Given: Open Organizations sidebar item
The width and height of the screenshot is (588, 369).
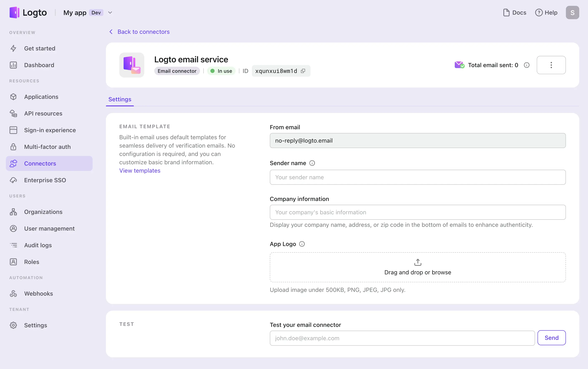Looking at the screenshot, I should (x=49, y=212).
